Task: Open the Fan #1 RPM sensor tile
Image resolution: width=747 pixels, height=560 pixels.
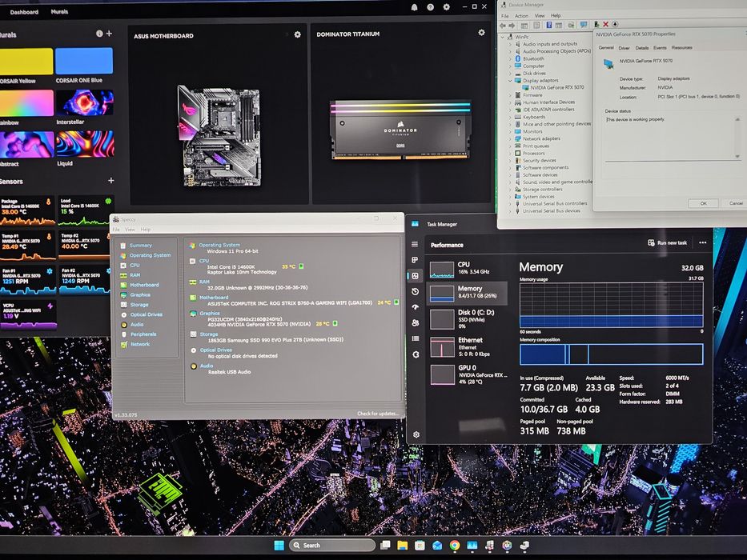Action: [27, 280]
